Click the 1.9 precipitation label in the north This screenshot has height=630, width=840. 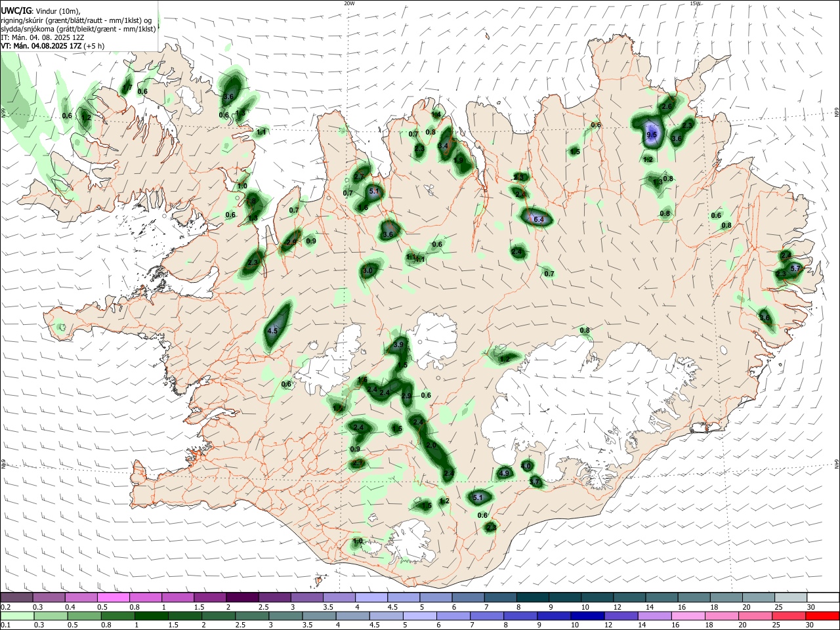tap(458, 160)
